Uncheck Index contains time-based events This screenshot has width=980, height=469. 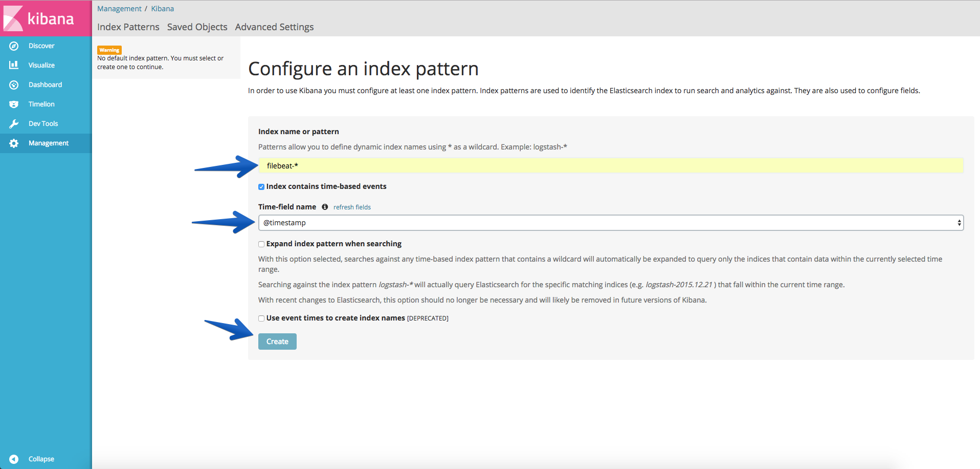tap(261, 187)
